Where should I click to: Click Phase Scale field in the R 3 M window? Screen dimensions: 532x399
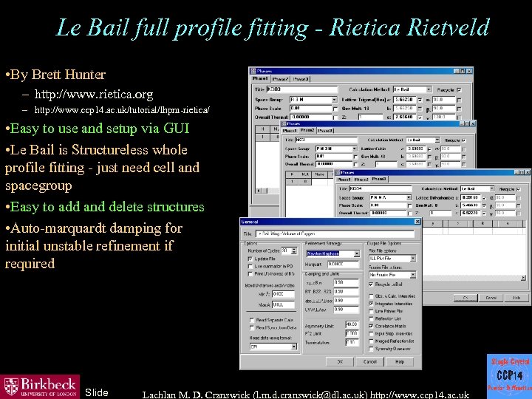coord(311,109)
